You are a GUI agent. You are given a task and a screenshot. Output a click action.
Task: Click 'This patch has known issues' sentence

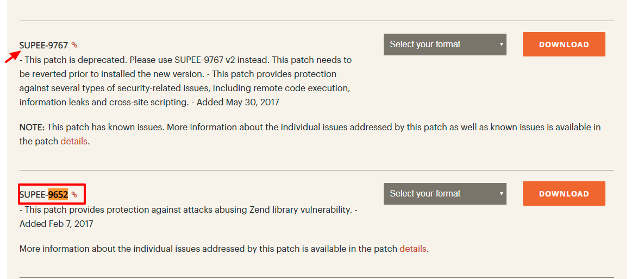(x=105, y=127)
